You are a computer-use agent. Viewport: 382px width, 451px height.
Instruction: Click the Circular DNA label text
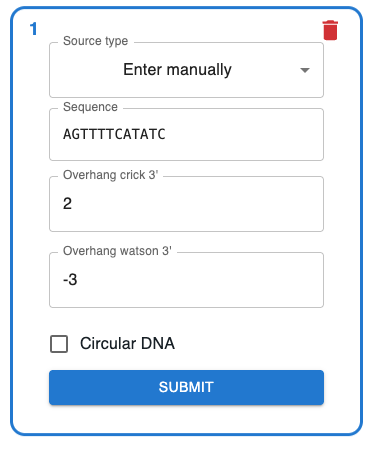[127, 343]
